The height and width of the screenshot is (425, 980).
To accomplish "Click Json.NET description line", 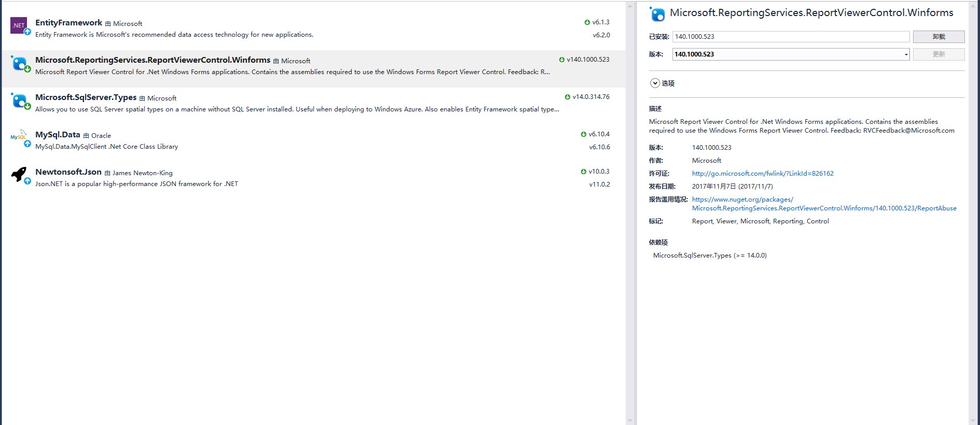I will click(136, 184).
